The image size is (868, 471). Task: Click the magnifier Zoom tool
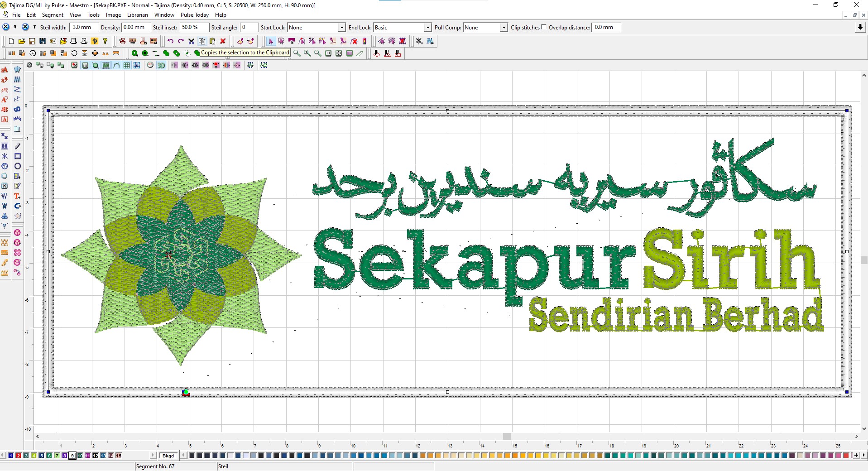pyautogui.click(x=297, y=53)
